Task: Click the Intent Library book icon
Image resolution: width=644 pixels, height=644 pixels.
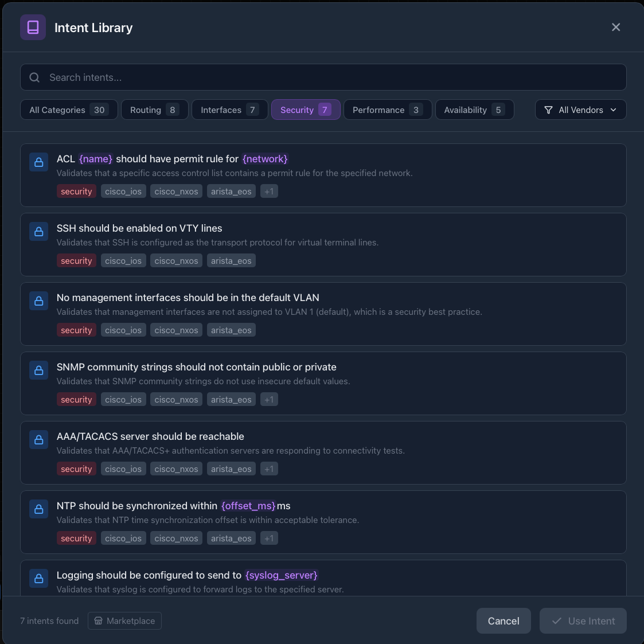Action: (x=33, y=28)
